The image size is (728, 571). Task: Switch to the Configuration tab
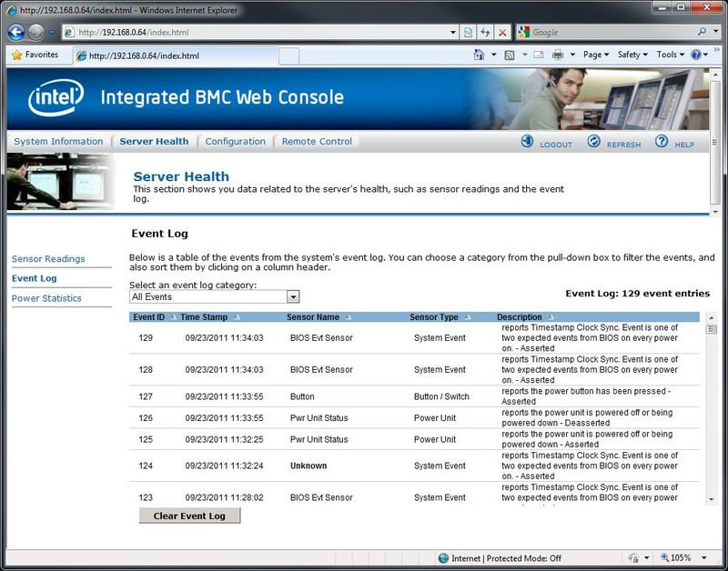pyautogui.click(x=235, y=142)
